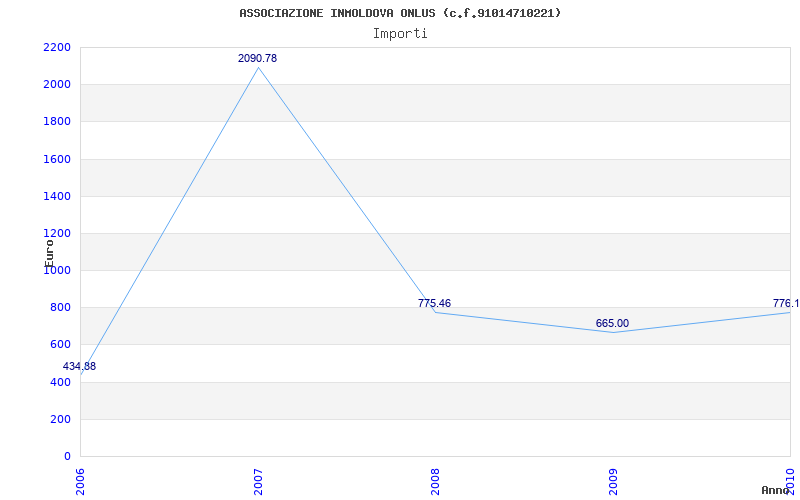
Task: Click the 776.1 data label
Action: (x=786, y=304)
